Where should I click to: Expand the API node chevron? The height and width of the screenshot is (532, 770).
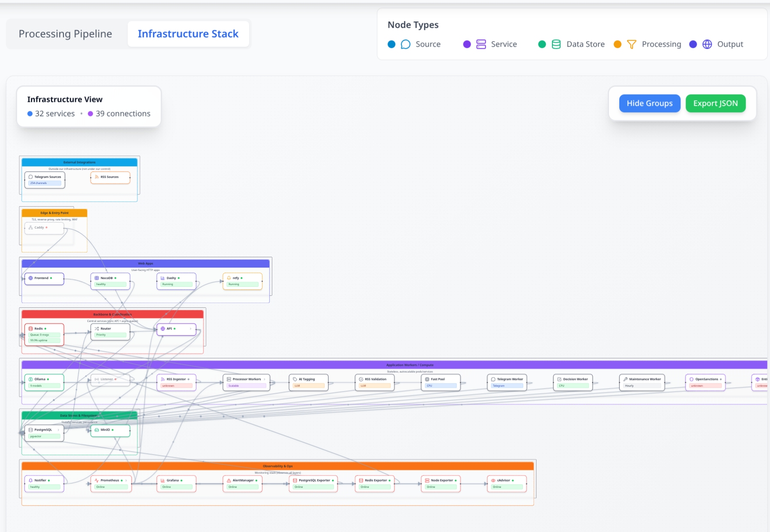(191, 329)
